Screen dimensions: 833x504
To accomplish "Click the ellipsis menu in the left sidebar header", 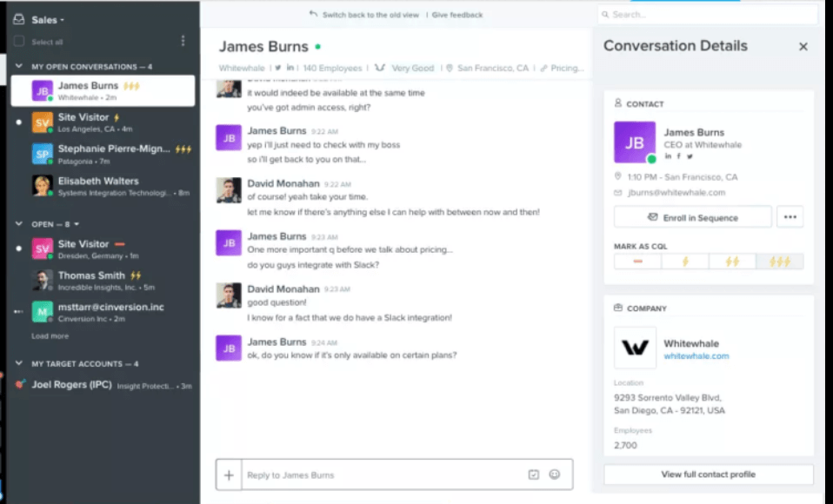I will coord(183,42).
